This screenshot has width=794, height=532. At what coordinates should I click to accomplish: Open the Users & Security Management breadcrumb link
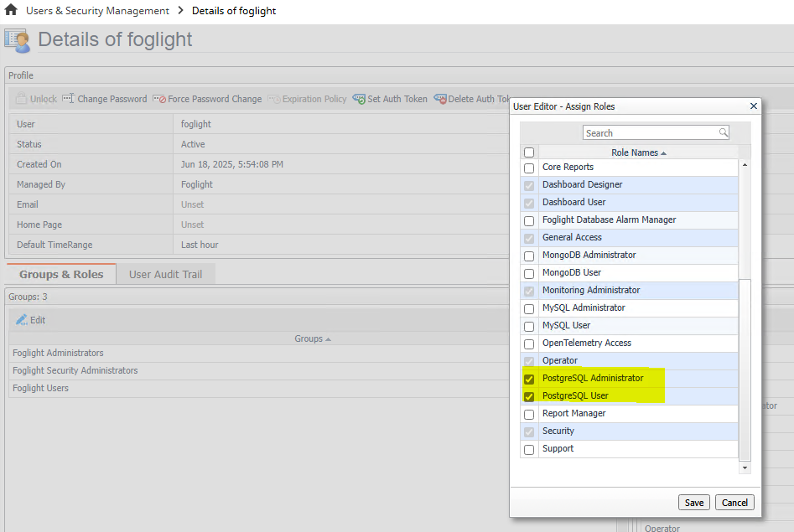97,10
